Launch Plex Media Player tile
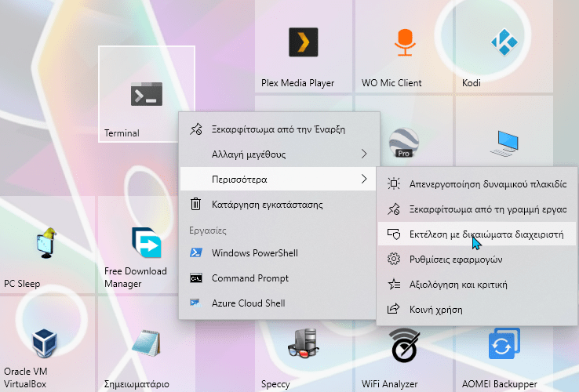579x392 pixels. [x=303, y=45]
